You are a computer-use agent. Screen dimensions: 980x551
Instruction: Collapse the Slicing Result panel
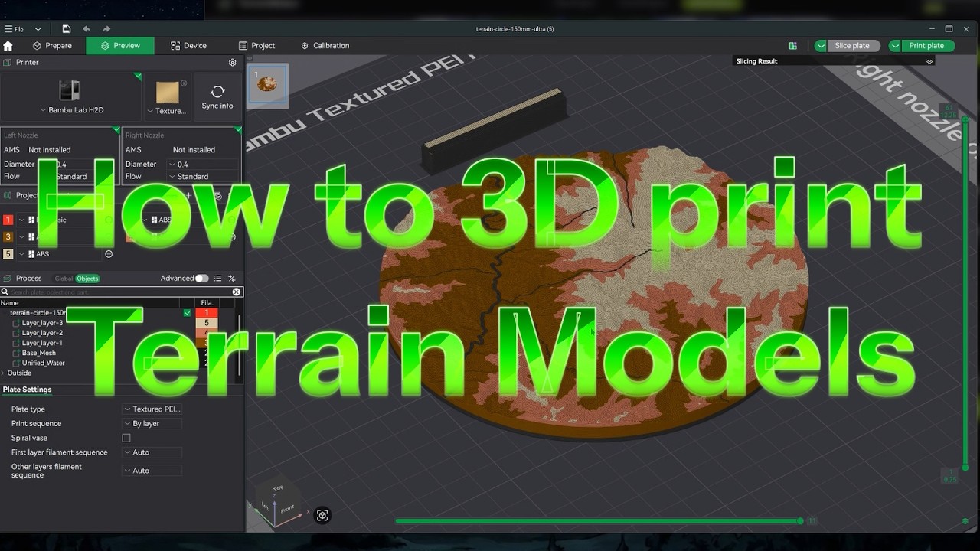pos(929,61)
